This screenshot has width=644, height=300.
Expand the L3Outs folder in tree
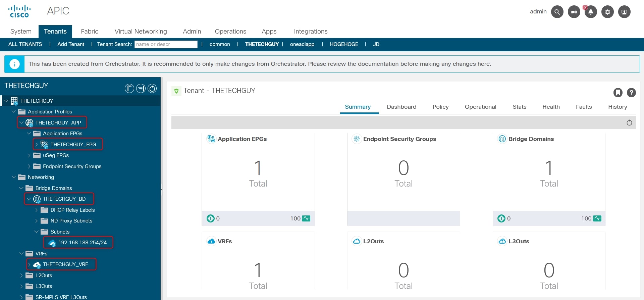[21, 286]
